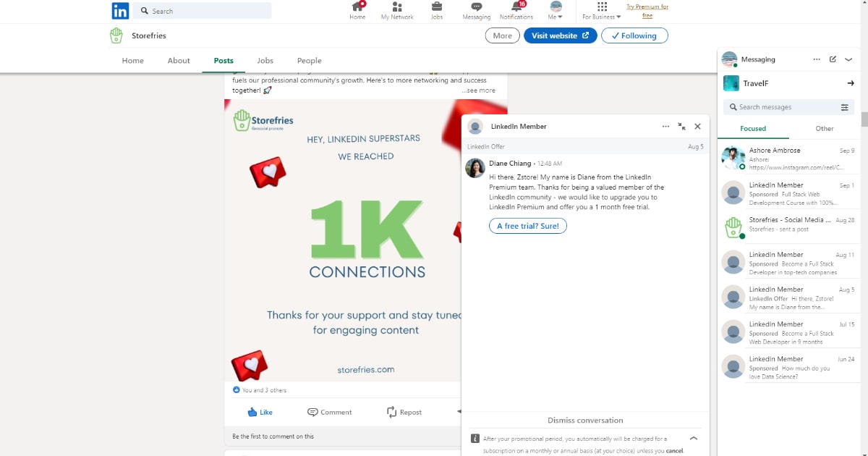Click compose new message icon
Screen dimensions: 868x456
[833, 59]
